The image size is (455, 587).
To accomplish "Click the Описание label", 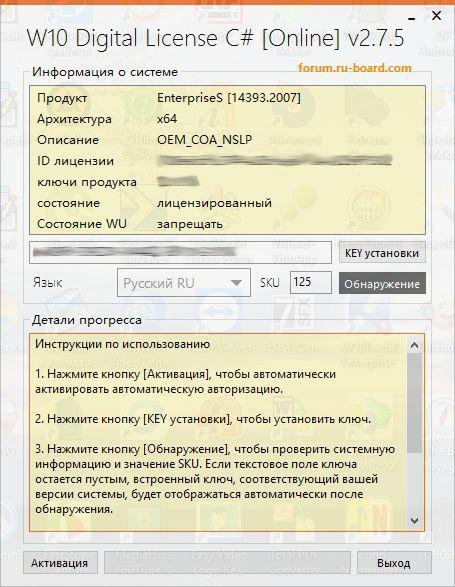I will click(68, 140).
